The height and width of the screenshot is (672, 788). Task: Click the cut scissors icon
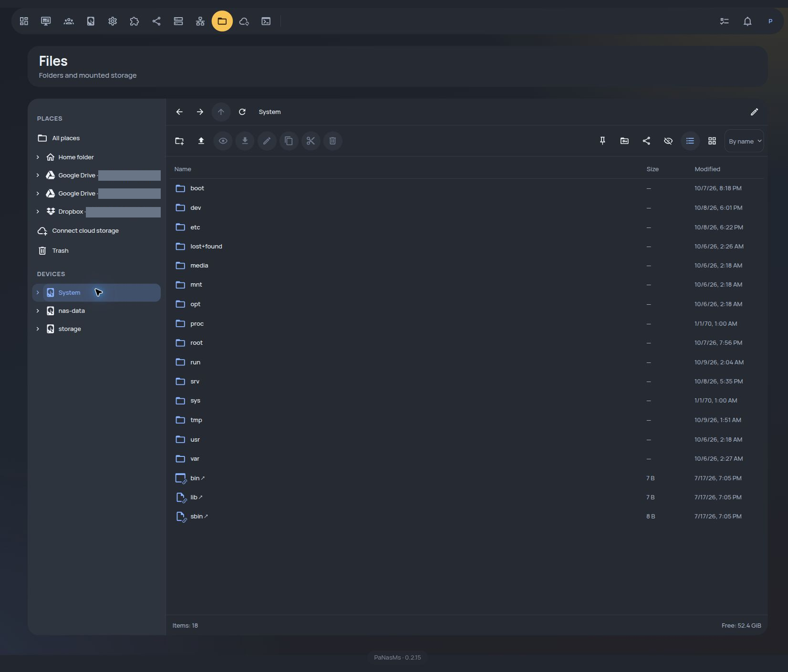coord(311,141)
